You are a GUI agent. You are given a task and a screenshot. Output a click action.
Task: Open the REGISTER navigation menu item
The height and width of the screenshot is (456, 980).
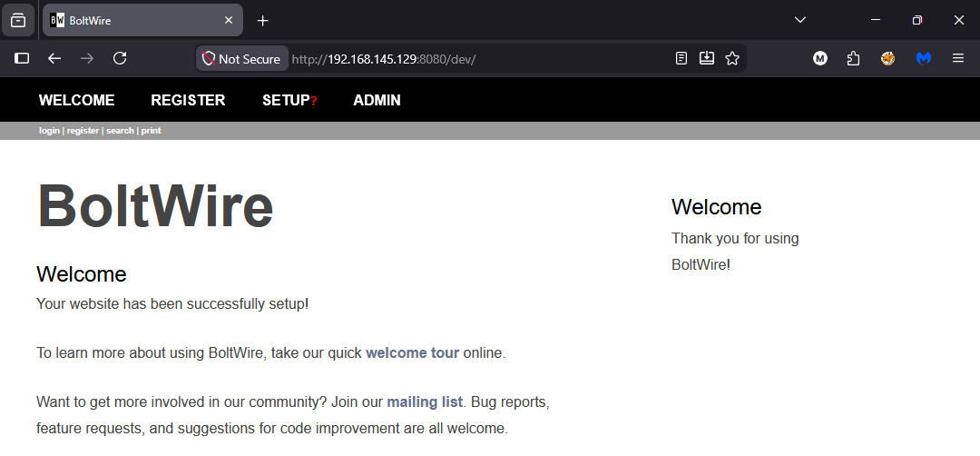point(188,100)
